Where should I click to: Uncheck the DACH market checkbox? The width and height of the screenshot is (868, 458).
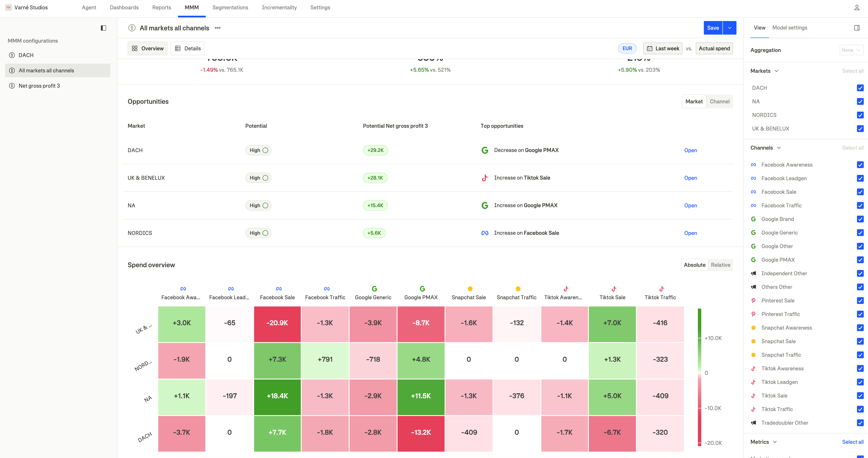click(x=860, y=88)
